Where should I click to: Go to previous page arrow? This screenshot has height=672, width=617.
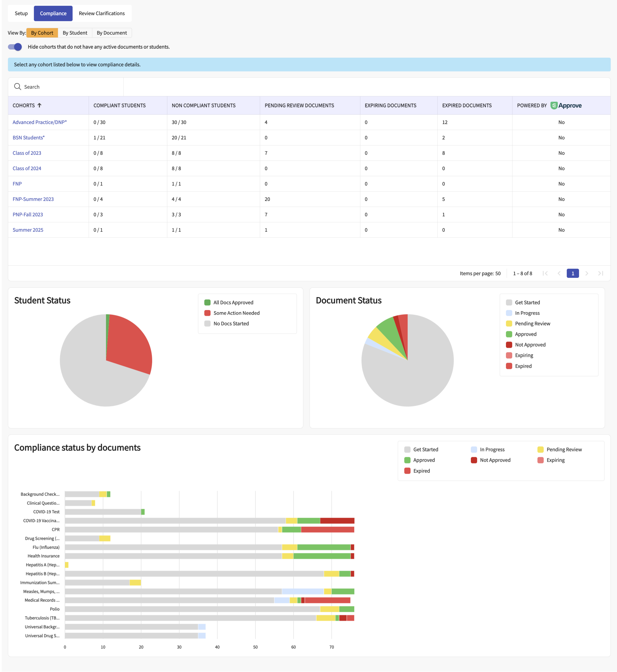pyautogui.click(x=559, y=273)
